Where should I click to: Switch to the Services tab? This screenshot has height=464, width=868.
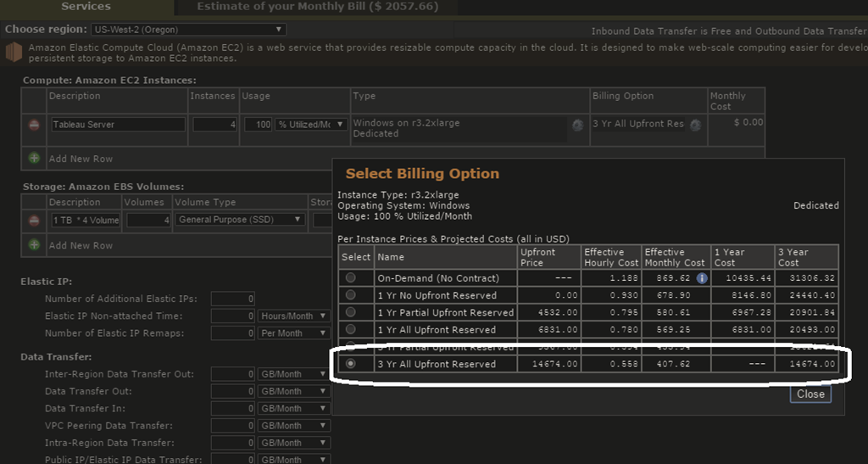[86, 7]
